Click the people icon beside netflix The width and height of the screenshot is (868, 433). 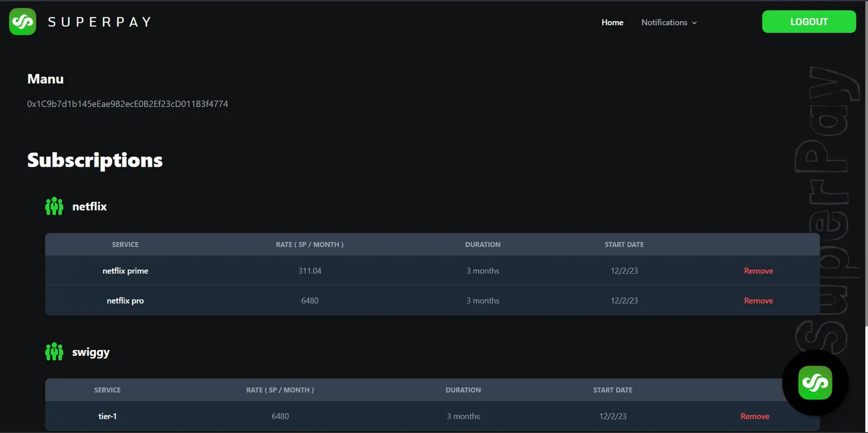pyautogui.click(x=54, y=207)
